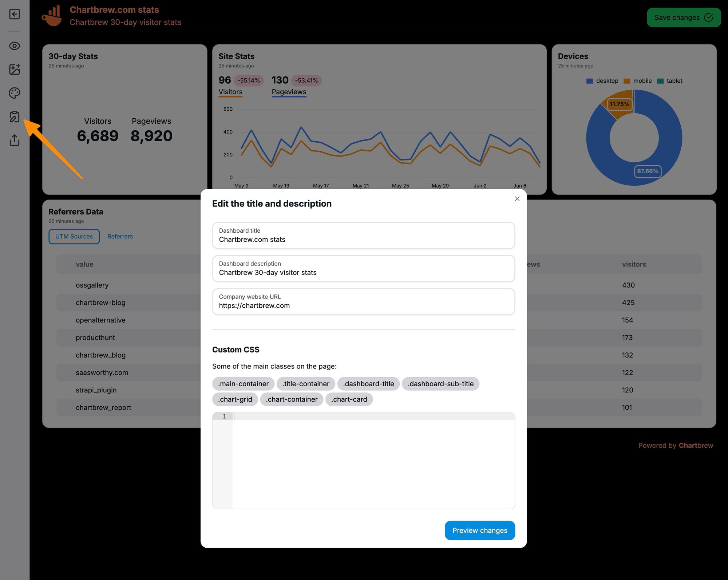
Task: Click the add image sidebar icon
Action: point(15,69)
